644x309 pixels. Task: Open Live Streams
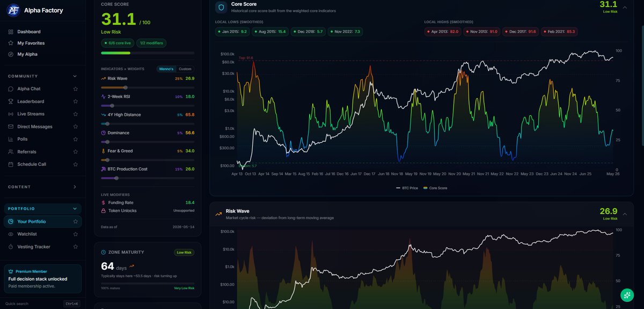pos(31,114)
